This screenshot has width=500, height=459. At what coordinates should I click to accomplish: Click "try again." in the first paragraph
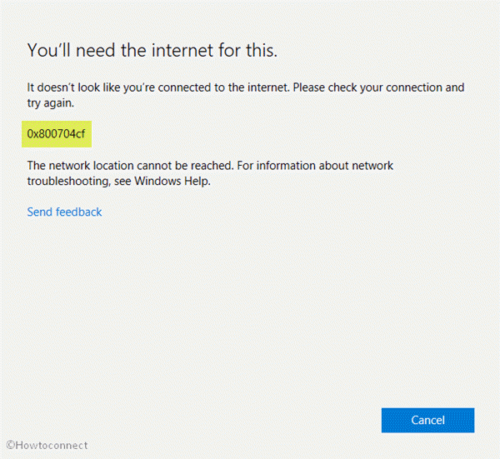click(x=51, y=103)
